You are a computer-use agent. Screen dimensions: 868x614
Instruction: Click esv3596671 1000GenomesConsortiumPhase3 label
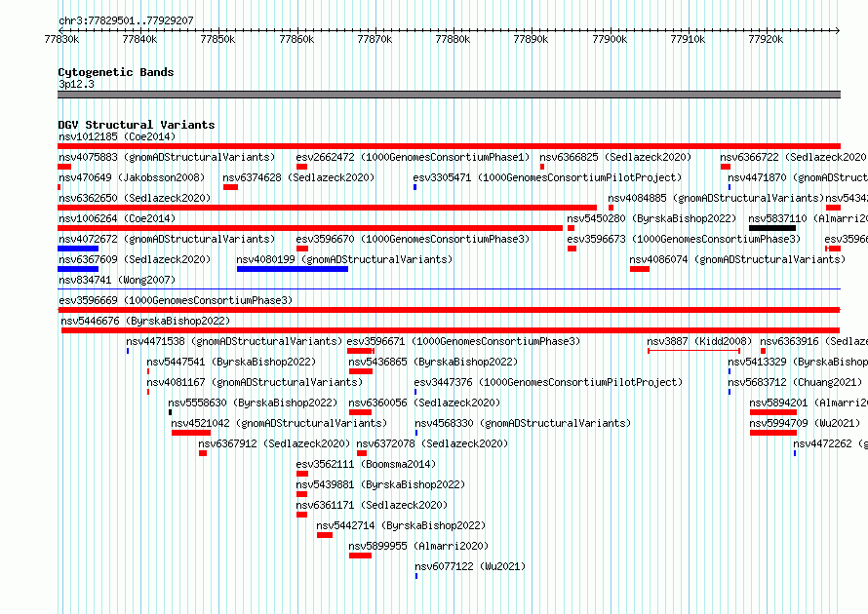coord(463,341)
